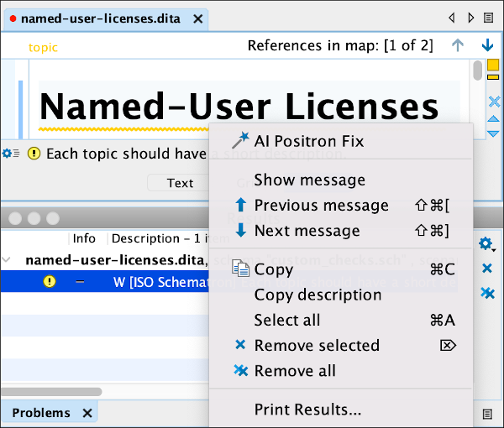The image size is (504, 428).
Task: Jump to previous map reference arrow
Action: tap(458, 45)
